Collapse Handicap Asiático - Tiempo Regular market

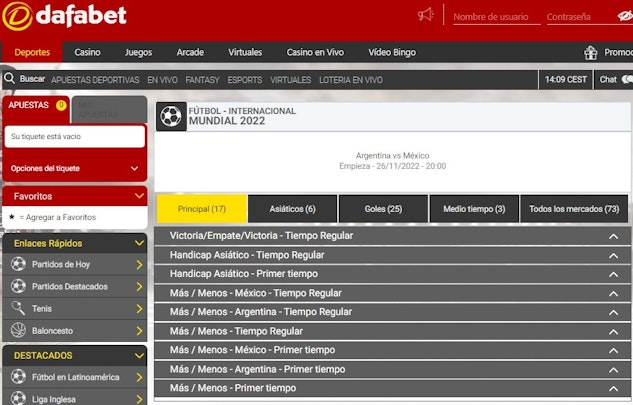(x=613, y=256)
